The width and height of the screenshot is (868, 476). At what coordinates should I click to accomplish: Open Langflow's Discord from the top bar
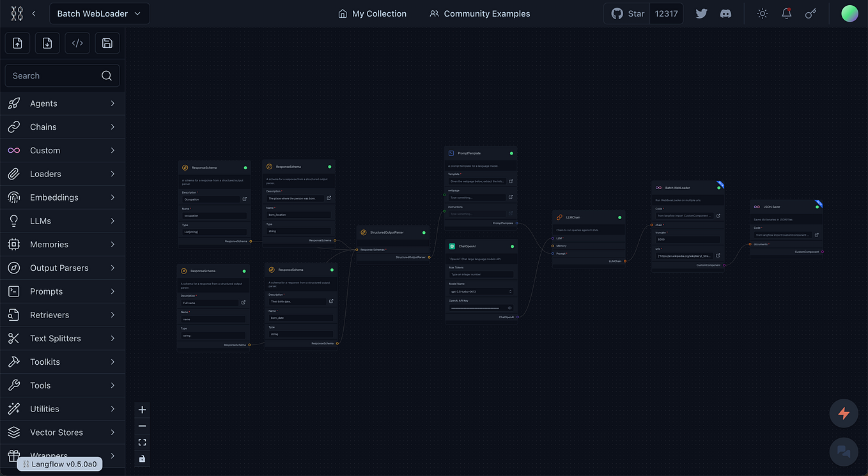click(x=725, y=13)
